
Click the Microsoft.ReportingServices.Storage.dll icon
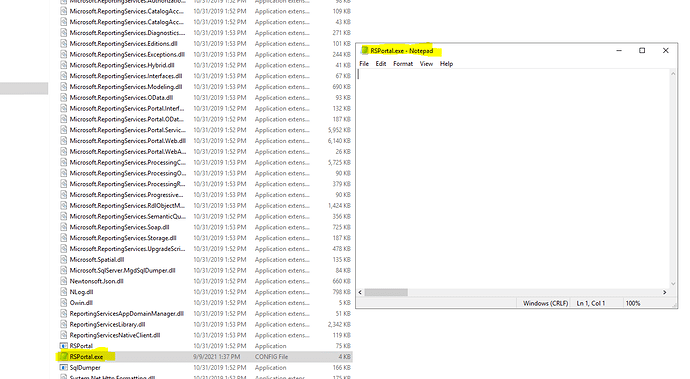pos(64,238)
